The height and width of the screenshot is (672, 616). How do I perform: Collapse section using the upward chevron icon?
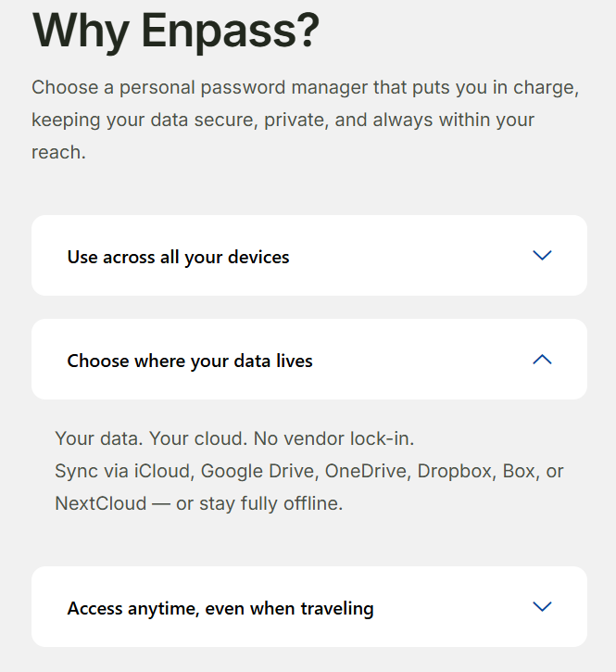click(x=542, y=360)
